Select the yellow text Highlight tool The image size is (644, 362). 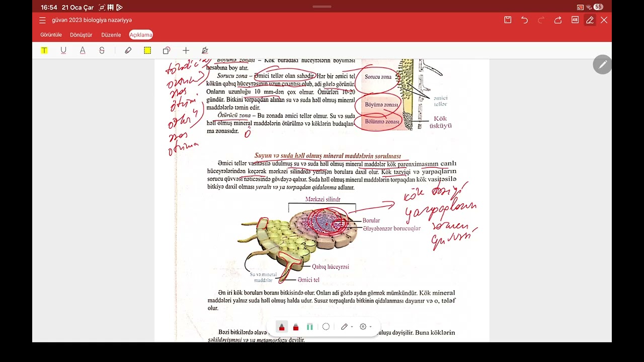[44, 50]
